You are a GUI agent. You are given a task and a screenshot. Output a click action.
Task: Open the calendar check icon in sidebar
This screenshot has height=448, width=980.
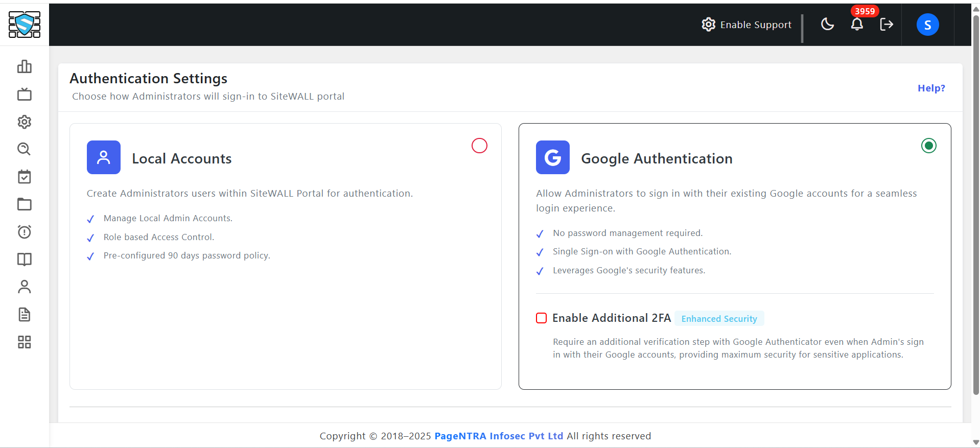[x=25, y=177]
